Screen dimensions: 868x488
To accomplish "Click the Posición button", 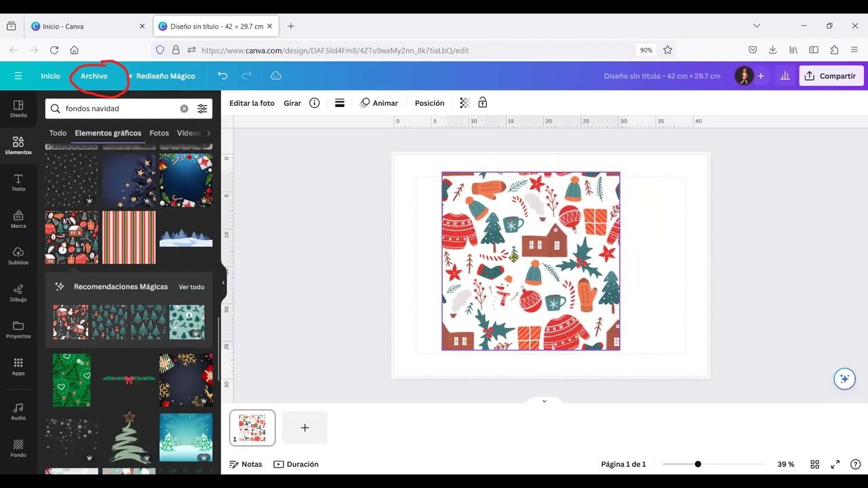I will click(x=429, y=103).
